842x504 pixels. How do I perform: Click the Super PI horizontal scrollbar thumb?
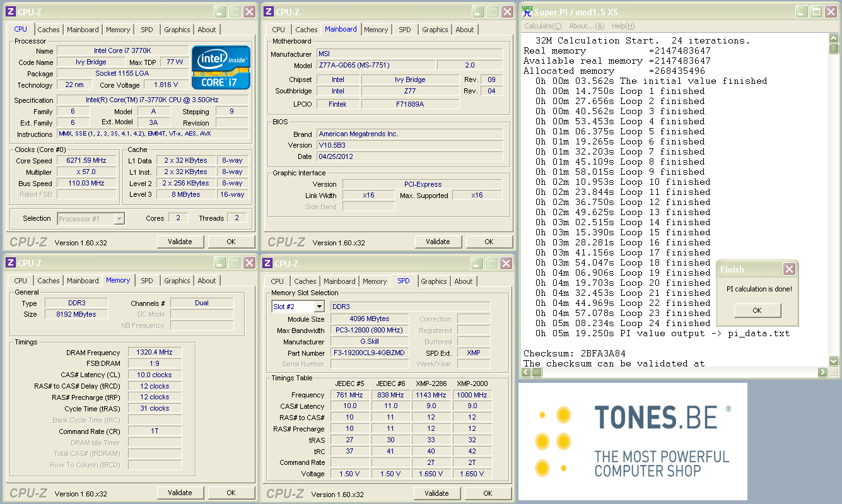(538, 372)
